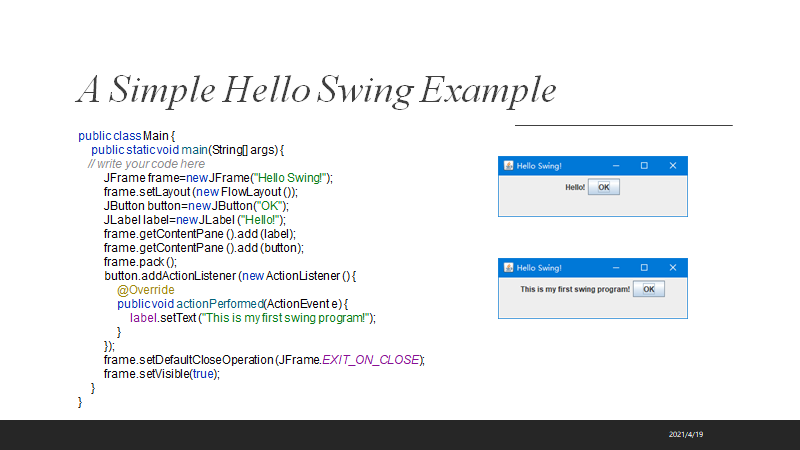Click the slide title "A Simple Hello Swing Example"

point(316,90)
